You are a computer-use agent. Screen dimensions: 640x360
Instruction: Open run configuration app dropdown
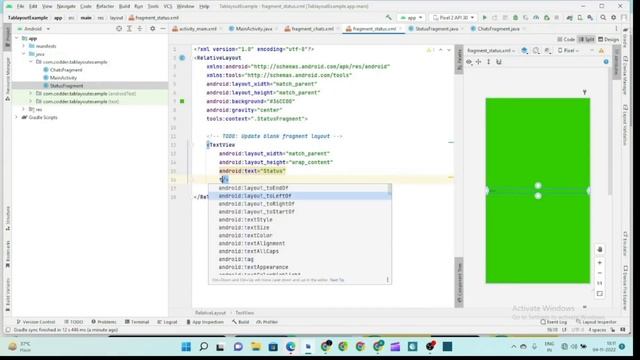411,18
